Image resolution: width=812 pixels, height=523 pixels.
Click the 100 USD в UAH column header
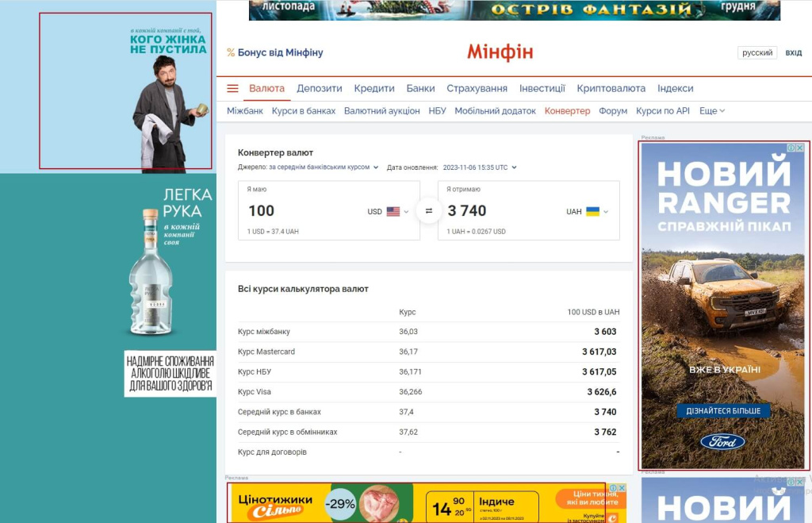tap(593, 312)
